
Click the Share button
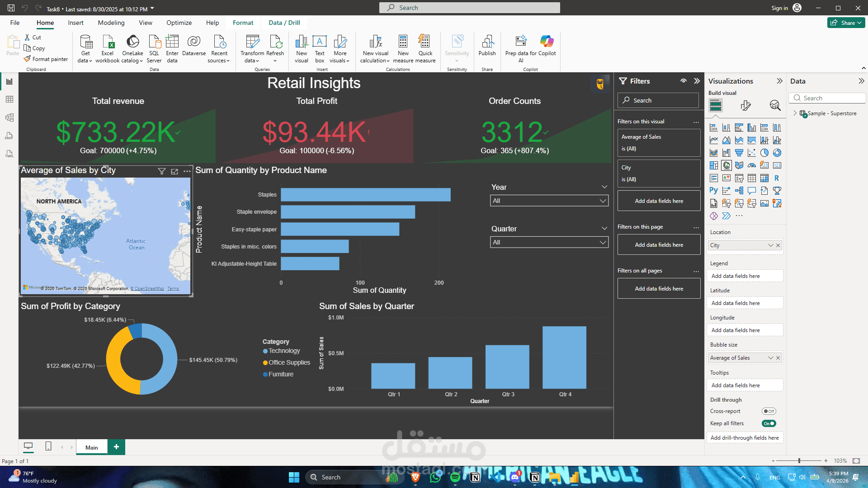point(846,23)
